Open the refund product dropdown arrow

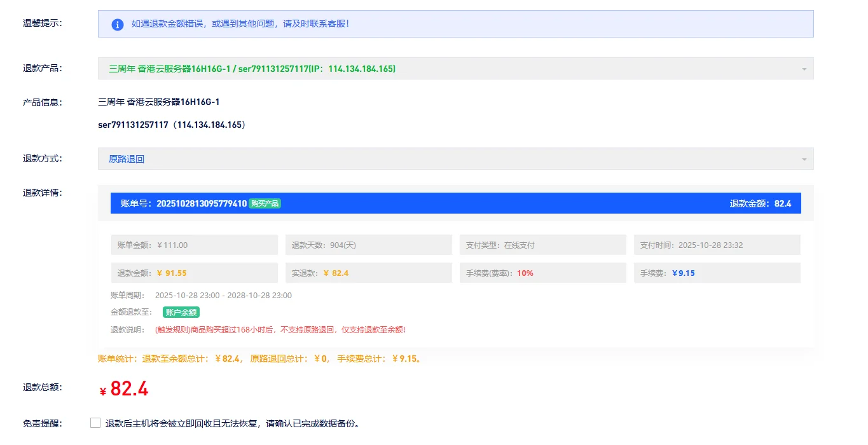(804, 69)
